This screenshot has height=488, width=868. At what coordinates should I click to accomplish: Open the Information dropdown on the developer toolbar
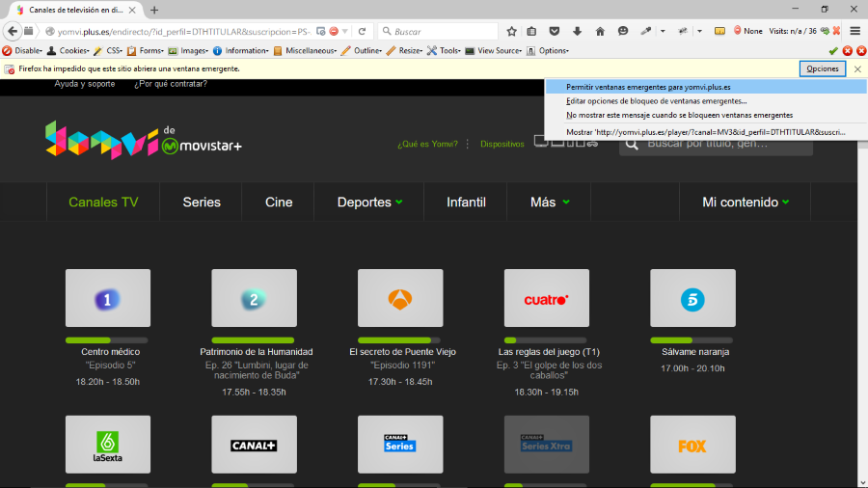pyautogui.click(x=241, y=51)
